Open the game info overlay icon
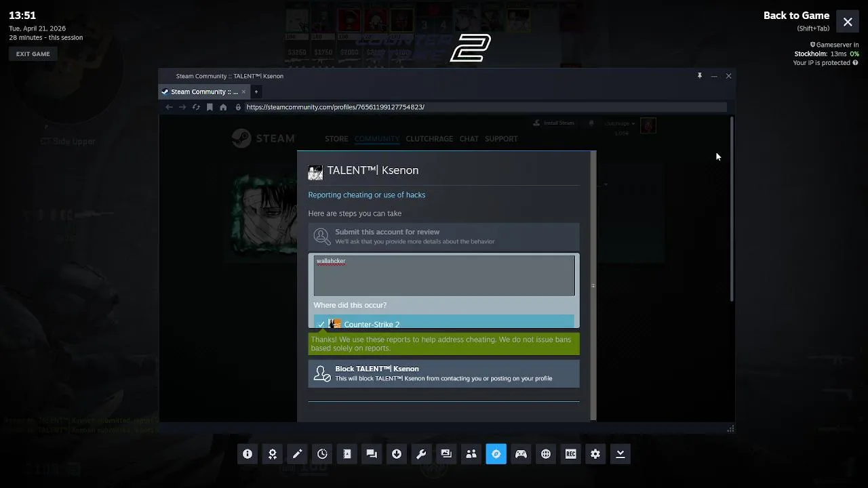Image resolution: width=868 pixels, height=488 pixels. click(x=248, y=454)
